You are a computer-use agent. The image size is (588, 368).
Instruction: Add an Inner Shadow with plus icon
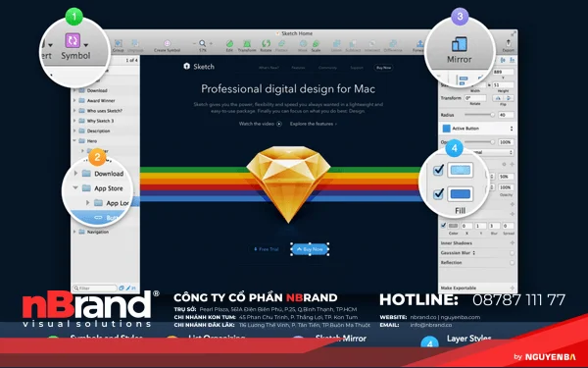coord(512,243)
